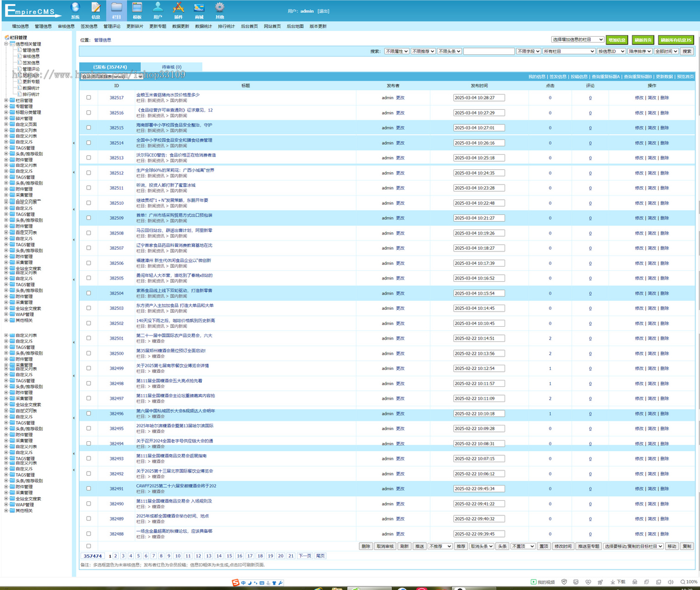Click the folder icon beside 专题管理 tree node
700x590 pixels.
12,106
